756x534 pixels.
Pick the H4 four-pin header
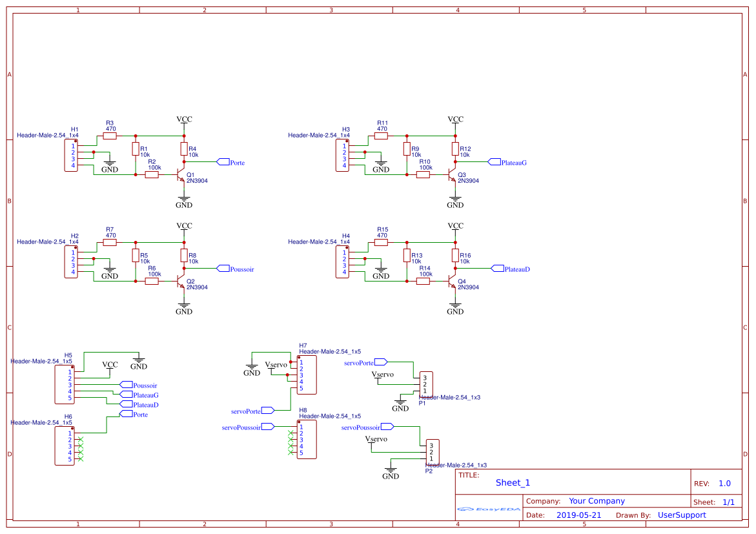342,262
